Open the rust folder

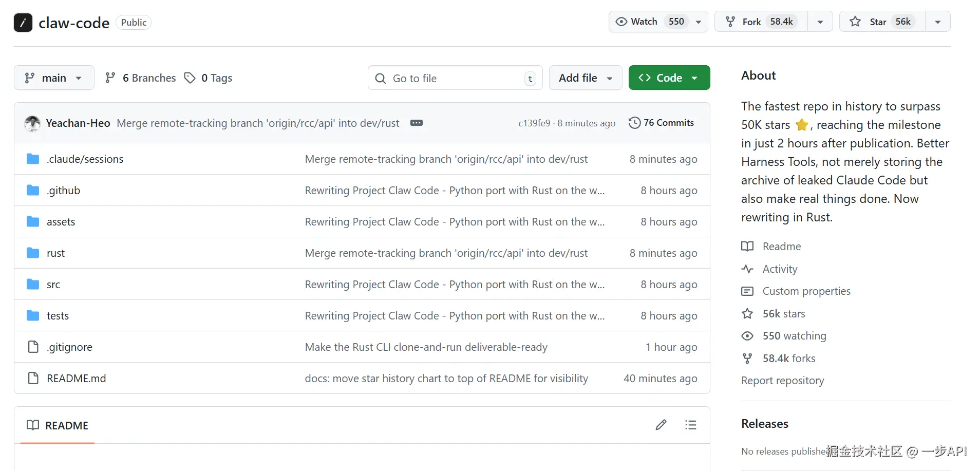point(55,253)
